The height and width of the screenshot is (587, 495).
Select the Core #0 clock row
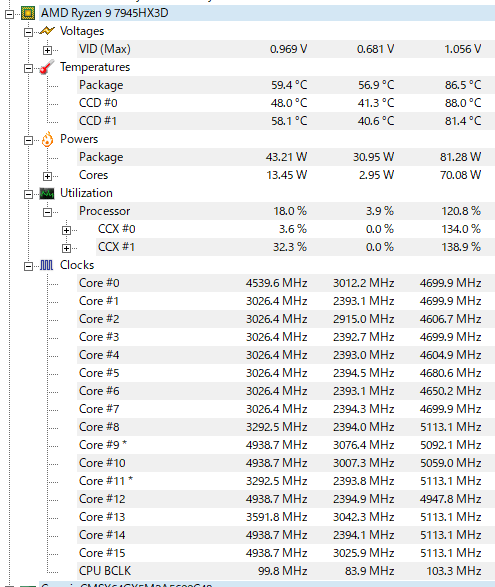click(x=286, y=283)
